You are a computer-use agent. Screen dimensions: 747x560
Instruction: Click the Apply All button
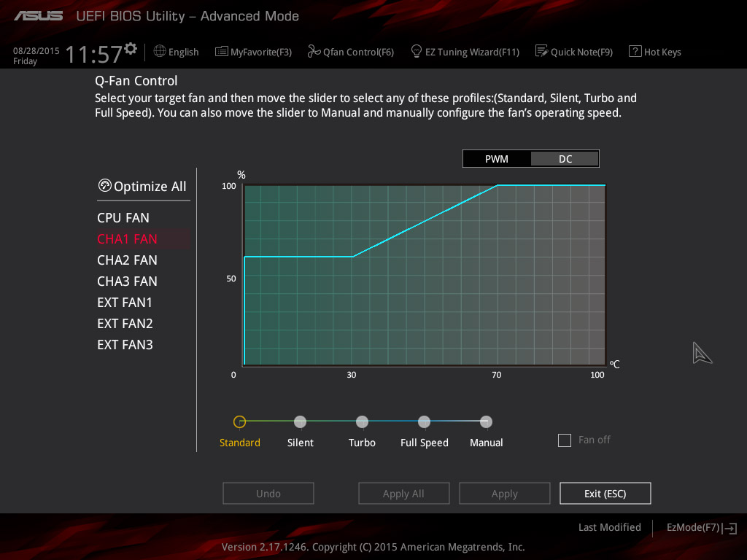click(403, 494)
